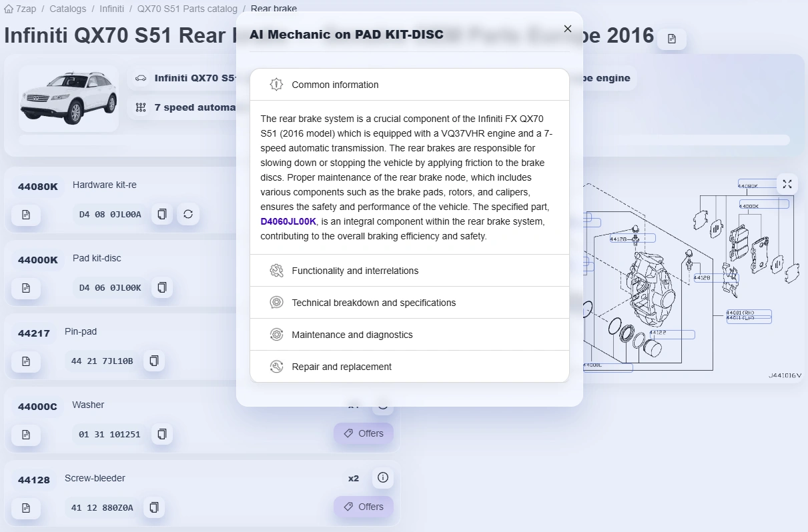808x532 pixels.
Task: Select part code 44080K
Action: (x=38, y=187)
